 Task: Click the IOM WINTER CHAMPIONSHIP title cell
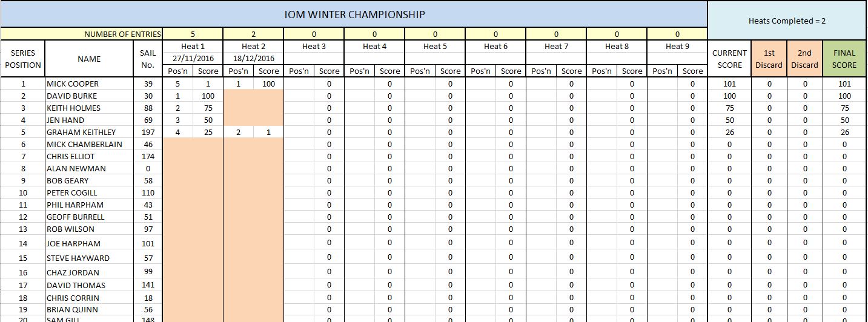354,15
